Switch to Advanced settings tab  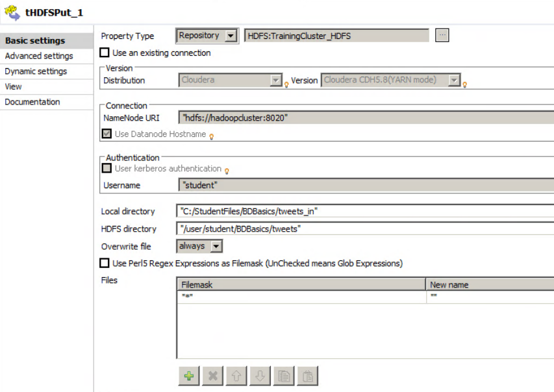47,56
